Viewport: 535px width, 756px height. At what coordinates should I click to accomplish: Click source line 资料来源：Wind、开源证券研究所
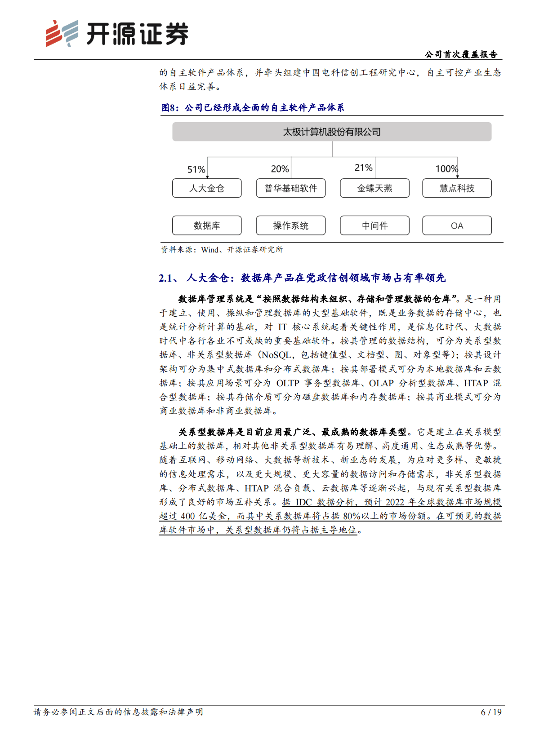(x=222, y=250)
